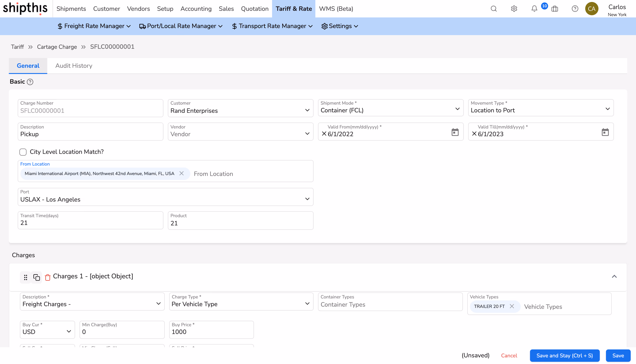Viewport: 636px width, 364px height.
Task: Open the Port dropdown
Action: tap(165, 197)
